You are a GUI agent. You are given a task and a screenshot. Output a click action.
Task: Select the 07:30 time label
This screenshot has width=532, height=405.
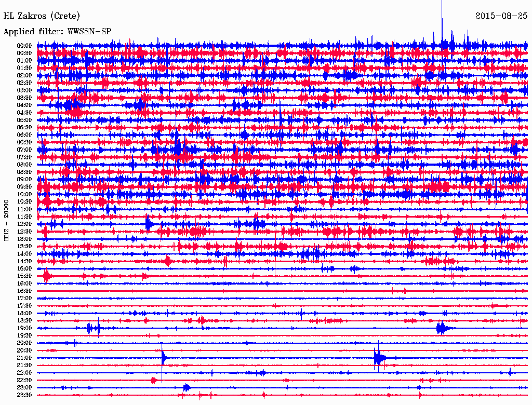24,157
